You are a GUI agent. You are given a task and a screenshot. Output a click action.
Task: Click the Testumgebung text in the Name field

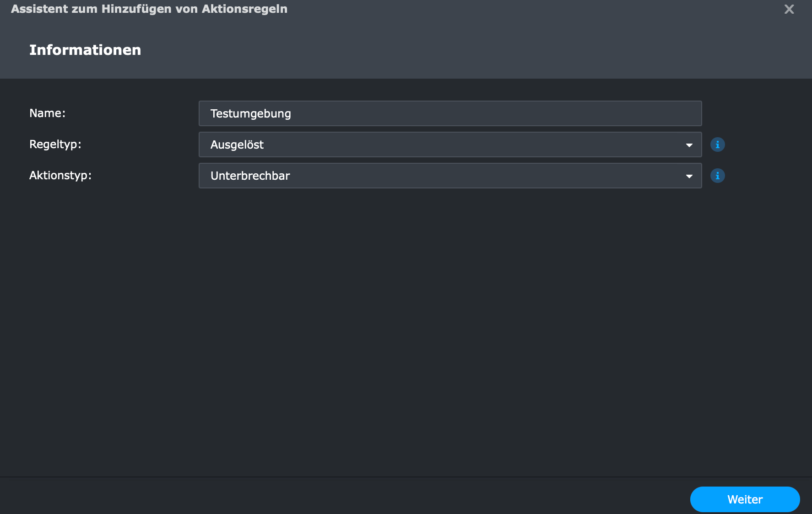point(250,113)
